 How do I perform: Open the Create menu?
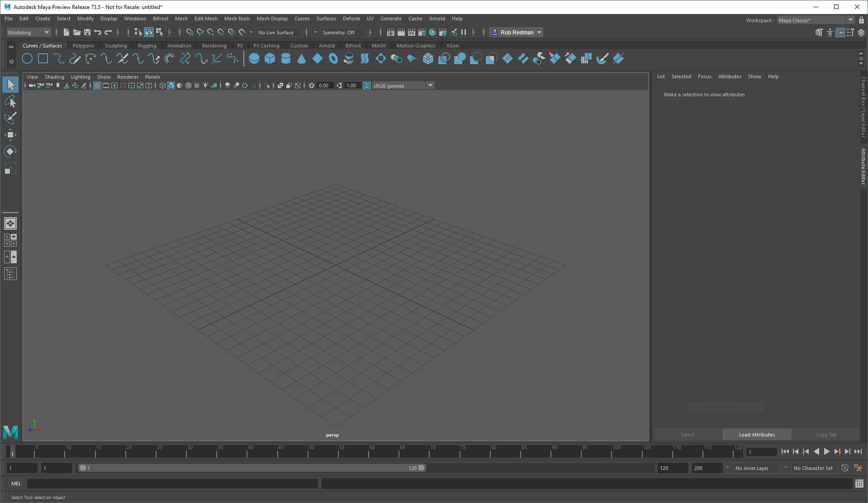pyautogui.click(x=43, y=19)
